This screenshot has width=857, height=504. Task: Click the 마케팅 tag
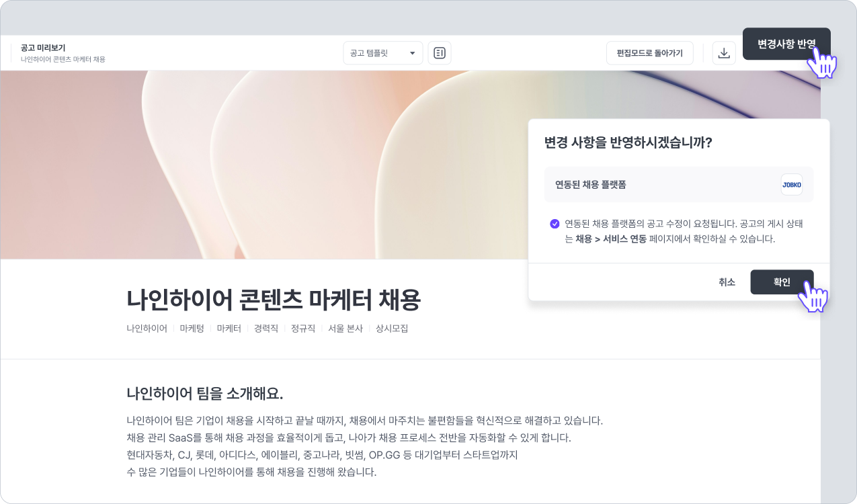192,329
